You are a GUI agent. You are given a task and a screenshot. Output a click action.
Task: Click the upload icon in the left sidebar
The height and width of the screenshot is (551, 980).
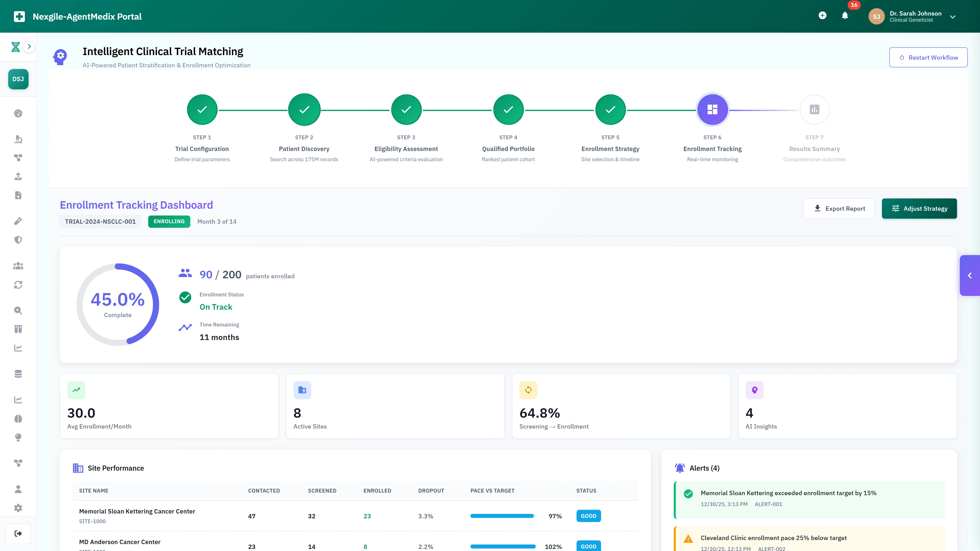18,177
